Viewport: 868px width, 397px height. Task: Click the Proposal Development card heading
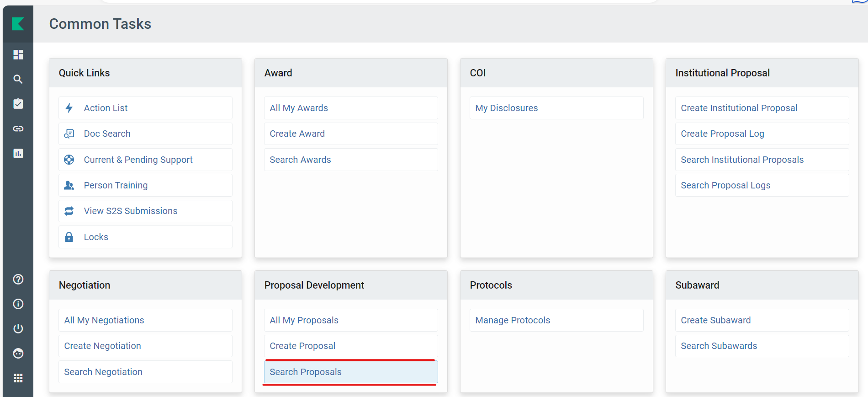[x=314, y=285]
